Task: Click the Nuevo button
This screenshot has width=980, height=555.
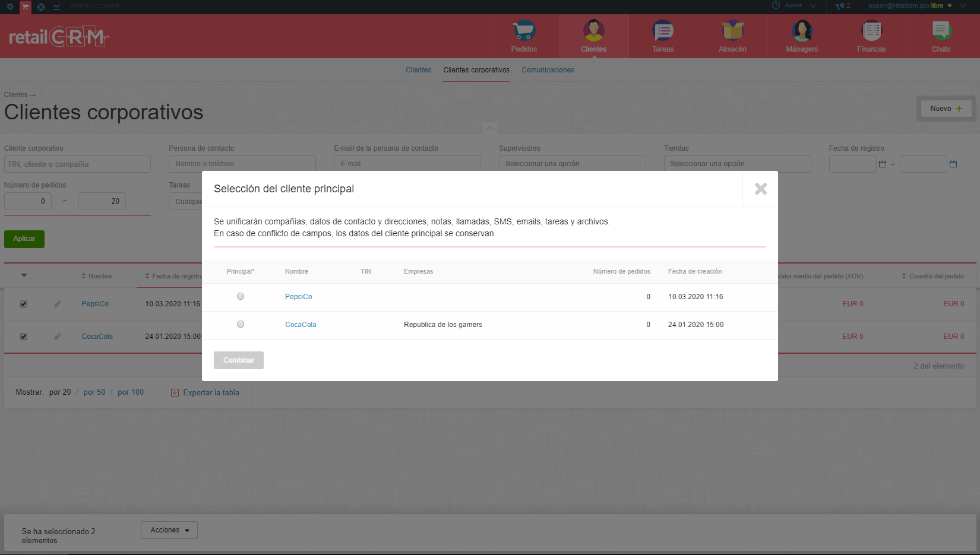Action: pos(946,109)
